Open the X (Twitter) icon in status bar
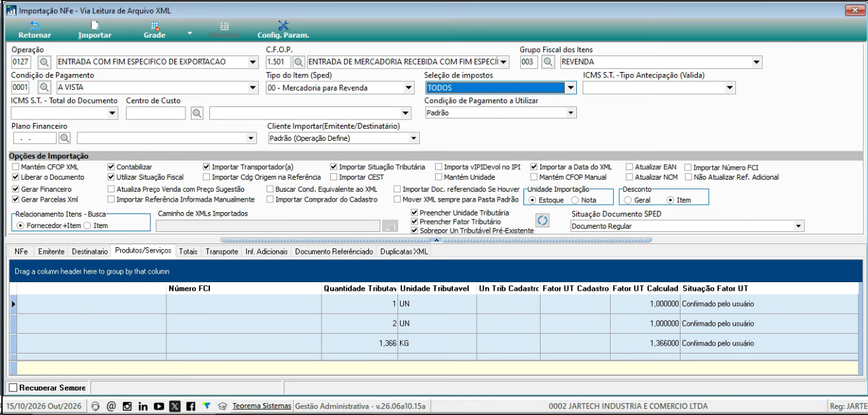The width and height of the screenshot is (868, 415). 174,406
